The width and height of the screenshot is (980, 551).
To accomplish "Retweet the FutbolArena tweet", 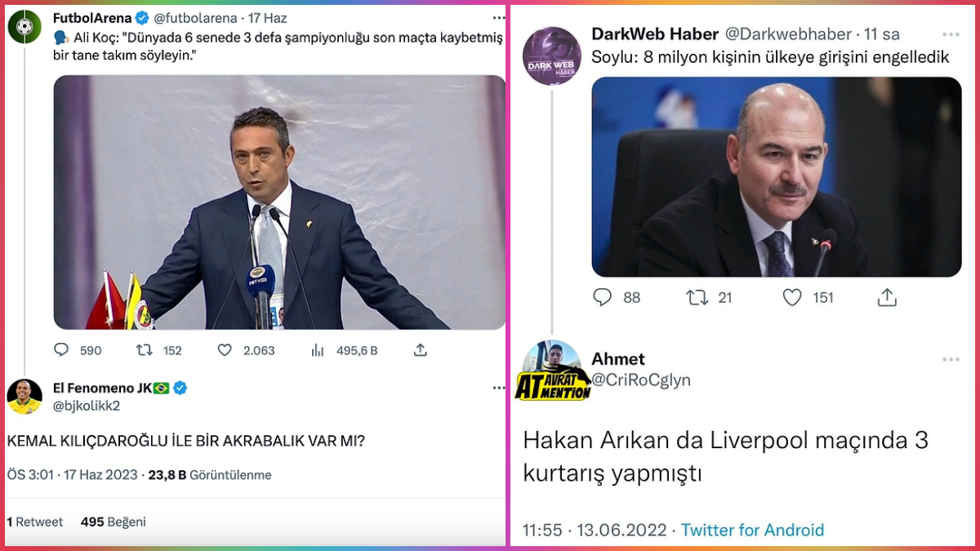I will tap(144, 350).
